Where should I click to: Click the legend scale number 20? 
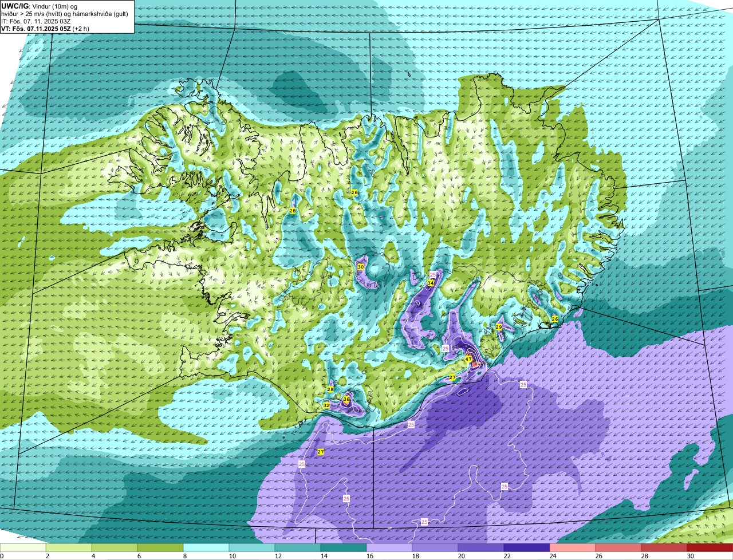[x=461, y=556]
